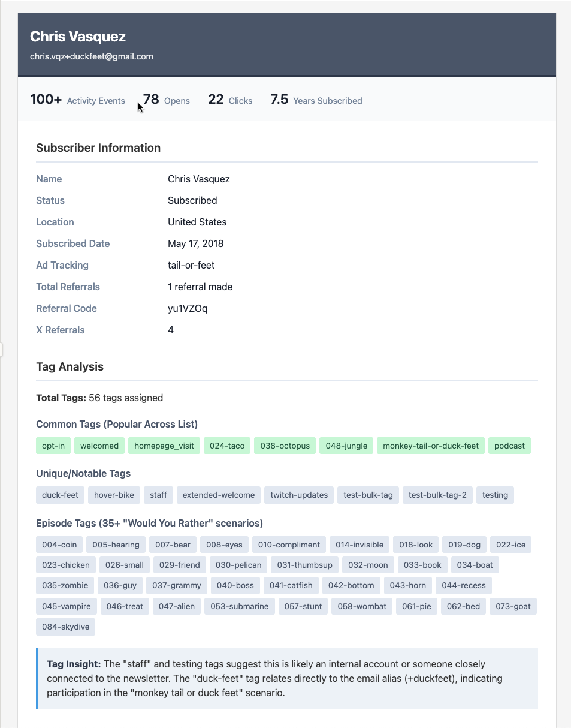Click the 008-eyes episode tag

(x=224, y=545)
